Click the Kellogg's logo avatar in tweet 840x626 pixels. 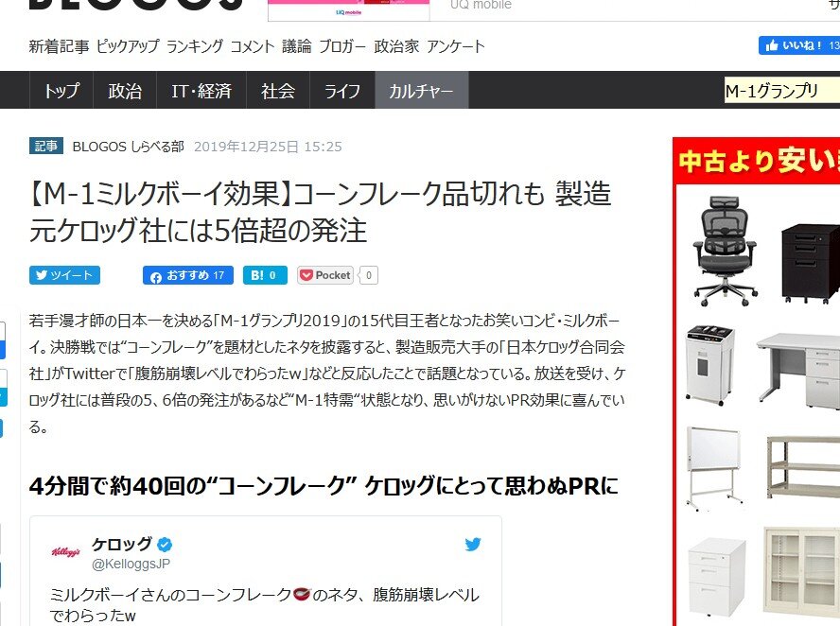click(x=66, y=552)
